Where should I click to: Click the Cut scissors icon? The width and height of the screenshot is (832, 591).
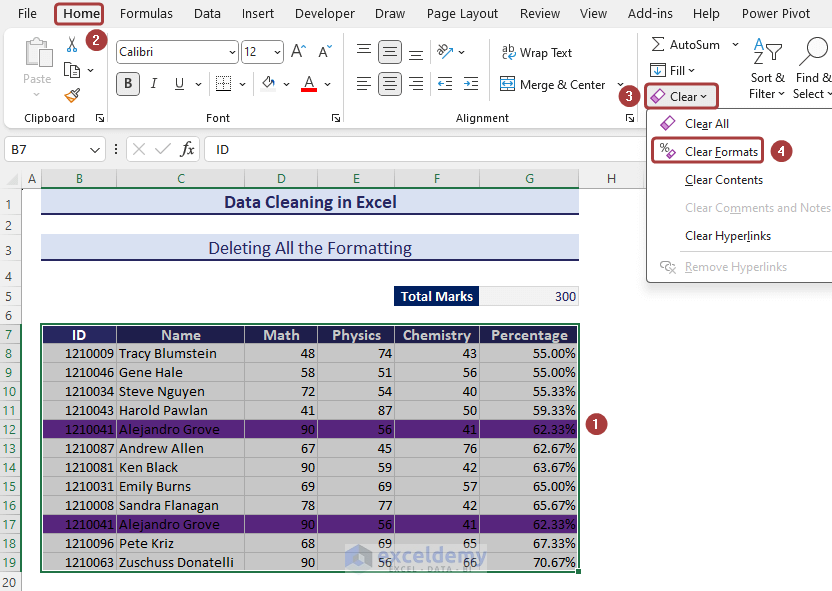coord(72,45)
